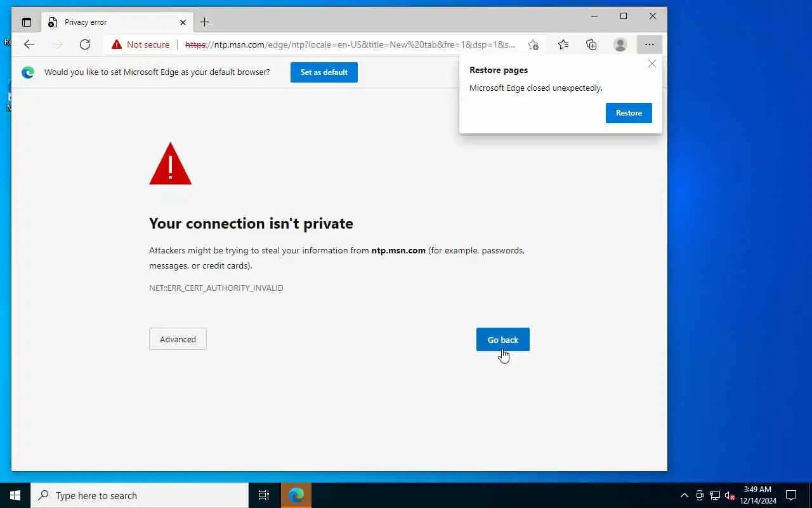
Task: Click the Meet Now tray icon
Action: click(700, 495)
